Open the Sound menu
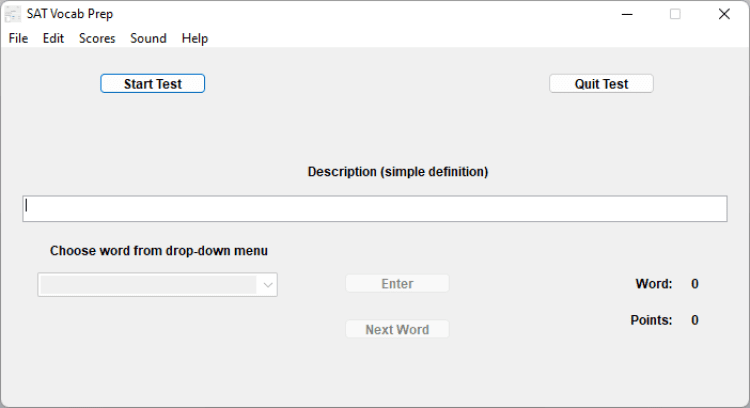 (x=148, y=38)
